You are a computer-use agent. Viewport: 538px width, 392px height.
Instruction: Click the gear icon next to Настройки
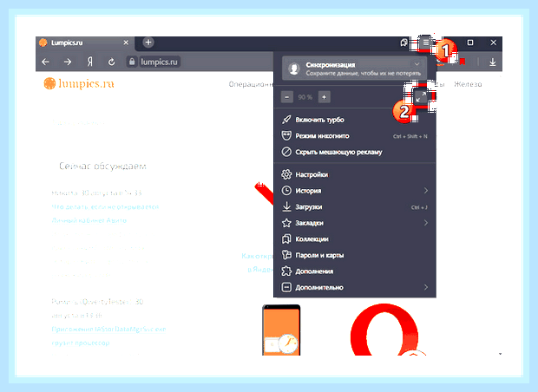(x=286, y=174)
